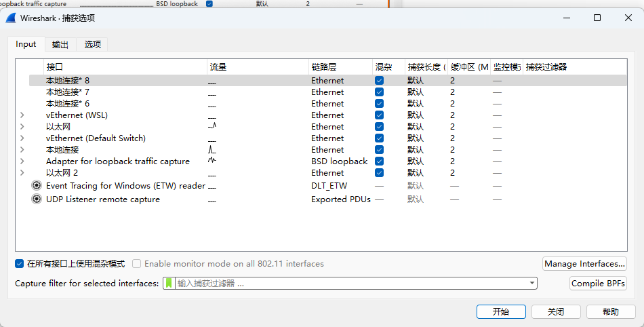Image resolution: width=644 pixels, height=327 pixels.
Task: Open 帮助 button
Action: (611, 312)
